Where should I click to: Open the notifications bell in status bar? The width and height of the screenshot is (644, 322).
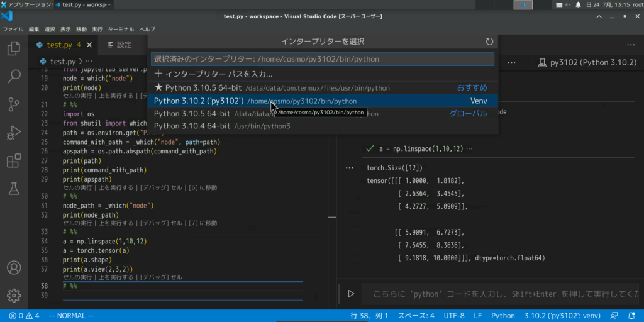click(x=633, y=316)
